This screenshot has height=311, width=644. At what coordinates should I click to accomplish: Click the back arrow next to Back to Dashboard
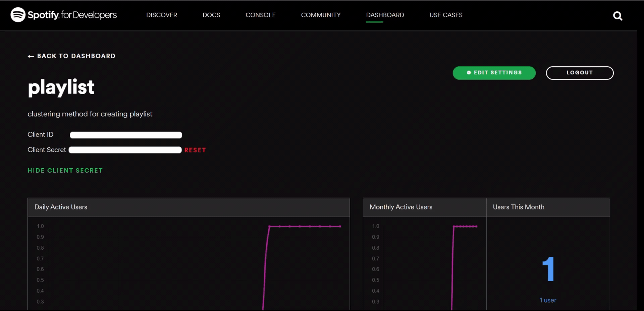click(x=31, y=56)
